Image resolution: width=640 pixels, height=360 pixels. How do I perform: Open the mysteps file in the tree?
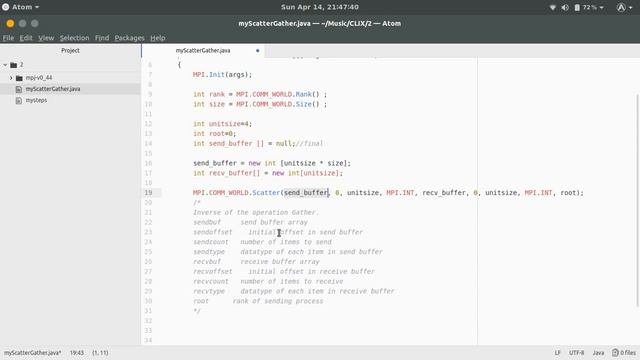click(x=36, y=100)
